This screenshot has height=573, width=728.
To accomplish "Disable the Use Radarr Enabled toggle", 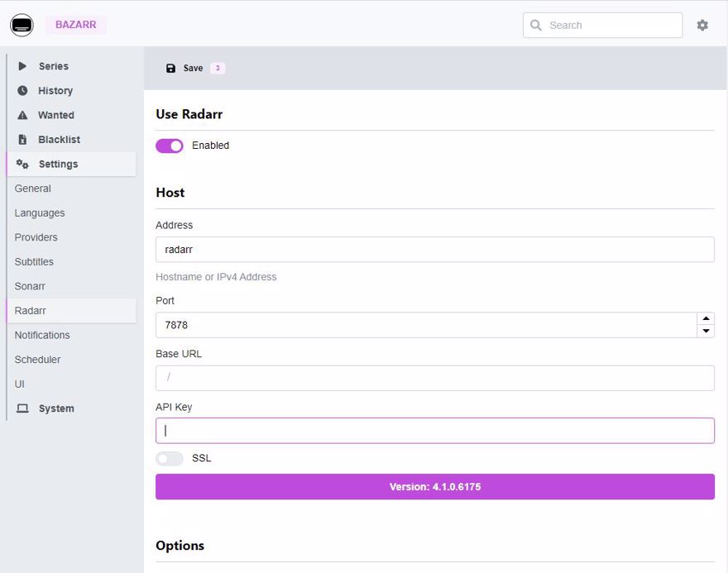I will (x=170, y=146).
